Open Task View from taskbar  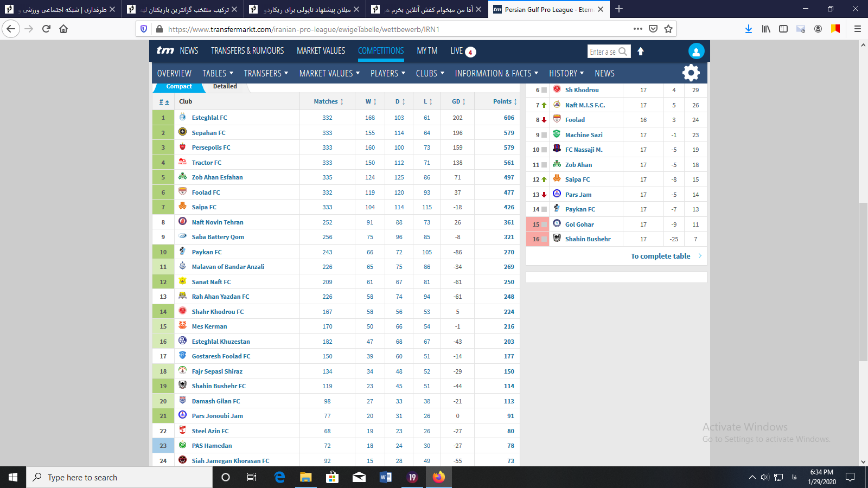pyautogui.click(x=252, y=477)
